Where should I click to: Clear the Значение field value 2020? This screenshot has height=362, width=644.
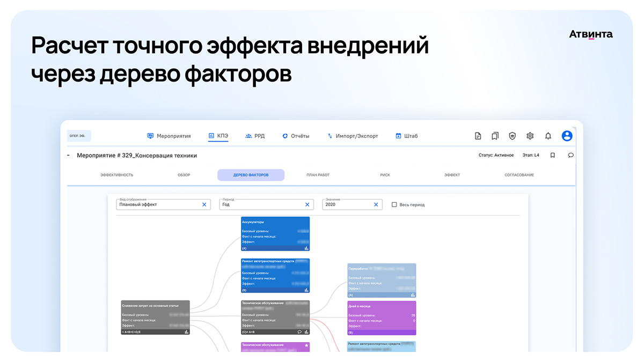[376, 204]
